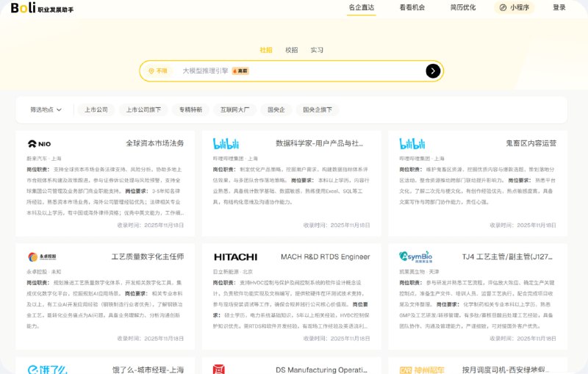Open the 小程序 button
The image size is (588, 374).
click(514, 7)
